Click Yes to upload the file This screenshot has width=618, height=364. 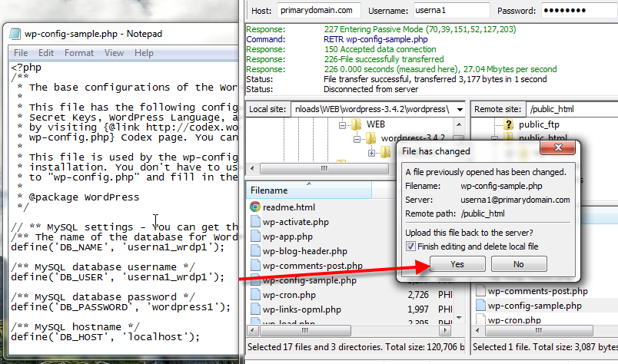457,264
